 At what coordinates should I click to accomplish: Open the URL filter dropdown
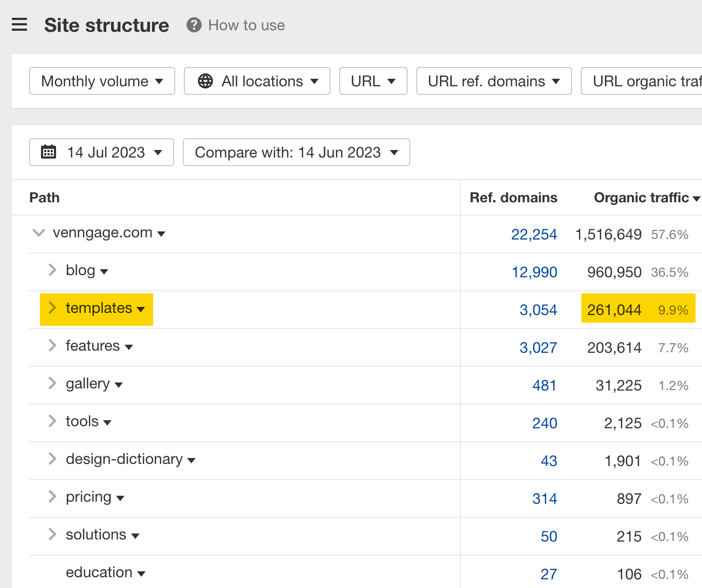point(373,81)
